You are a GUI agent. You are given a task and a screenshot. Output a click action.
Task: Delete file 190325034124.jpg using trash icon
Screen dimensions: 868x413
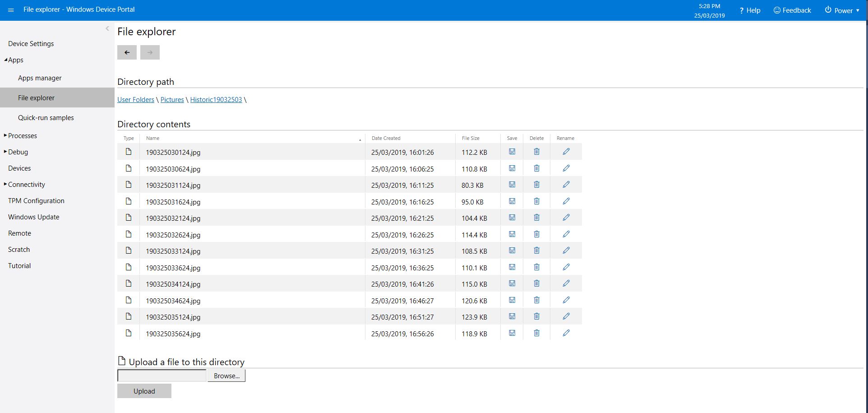[x=536, y=283]
